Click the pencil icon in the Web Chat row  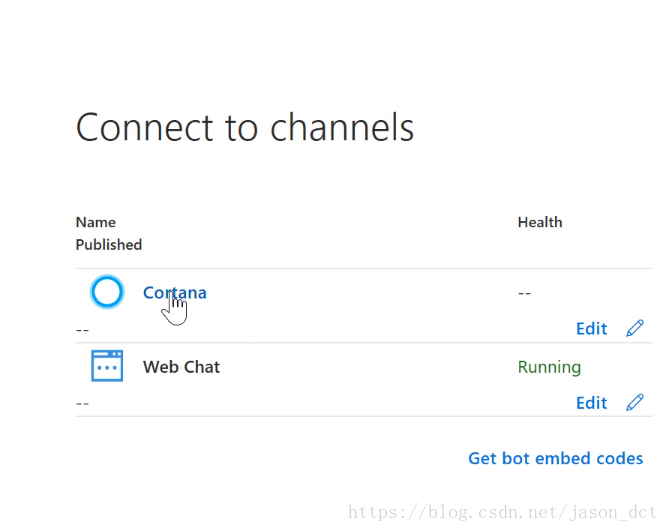click(635, 402)
